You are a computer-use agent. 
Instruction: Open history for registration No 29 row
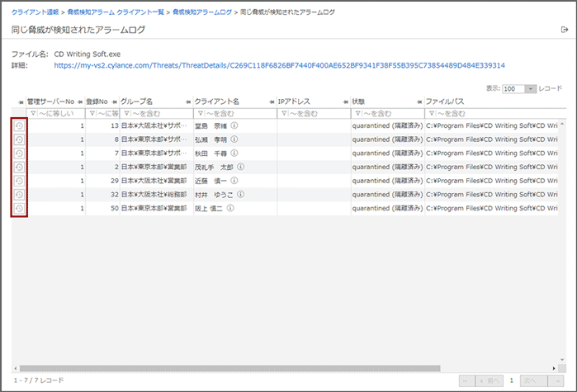click(19, 181)
